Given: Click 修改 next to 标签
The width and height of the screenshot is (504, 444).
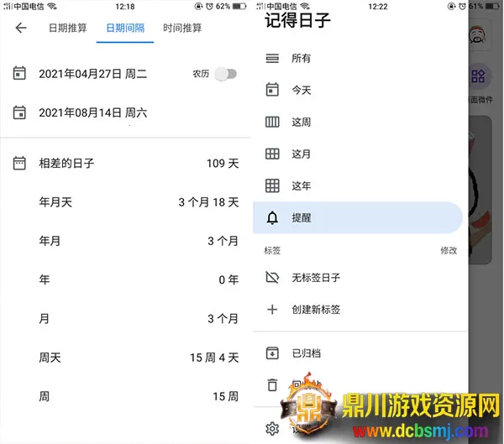Looking at the screenshot, I should tap(449, 250).
